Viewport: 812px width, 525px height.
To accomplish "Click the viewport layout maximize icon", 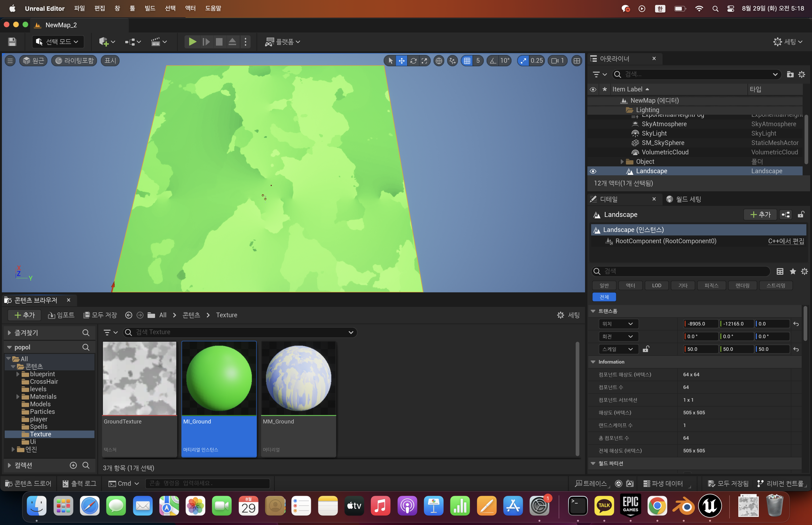I will click(577, 61).
